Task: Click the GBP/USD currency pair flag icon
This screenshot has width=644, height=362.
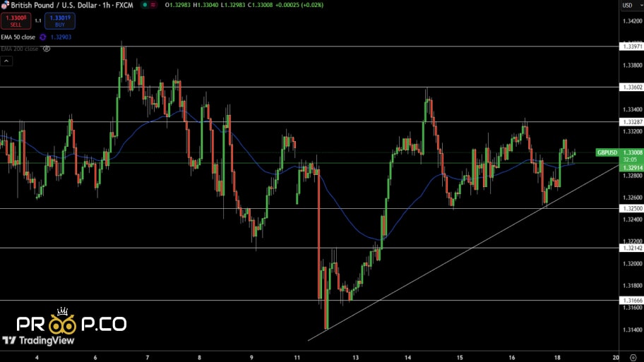Action: (5, 6)
